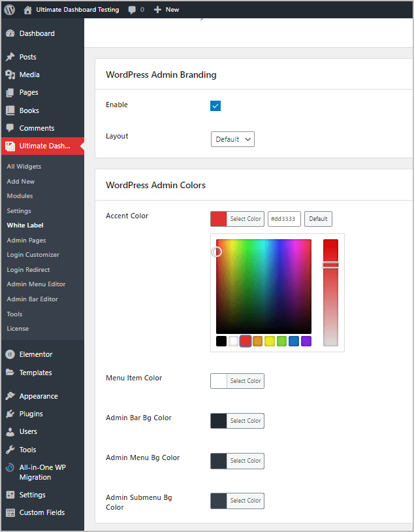Open the Appearance menu item
Viewport: 414px width, 532px height.
point(39,396)
